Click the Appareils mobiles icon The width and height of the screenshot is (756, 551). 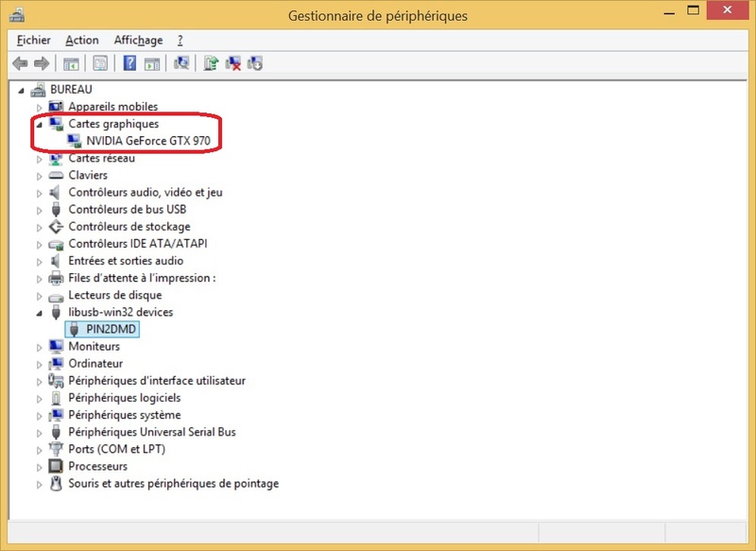coord(56,107)
